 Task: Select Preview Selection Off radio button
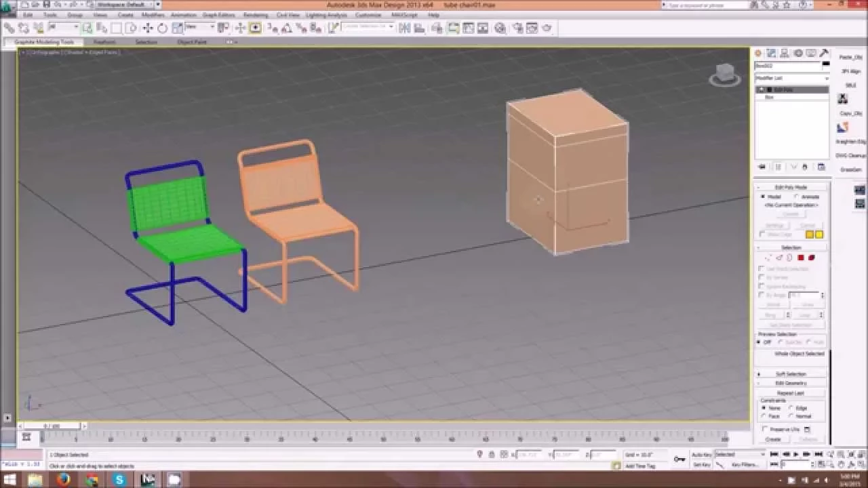(x=758, y=342)
